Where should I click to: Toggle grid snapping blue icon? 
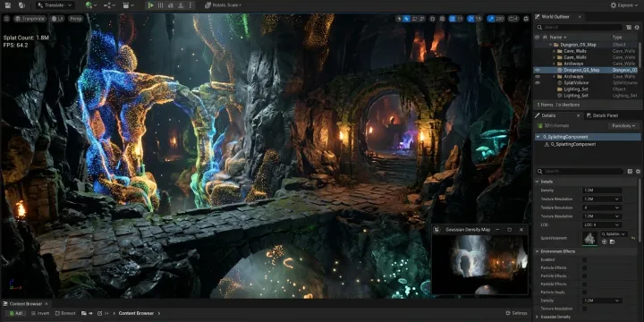point(453,19)
